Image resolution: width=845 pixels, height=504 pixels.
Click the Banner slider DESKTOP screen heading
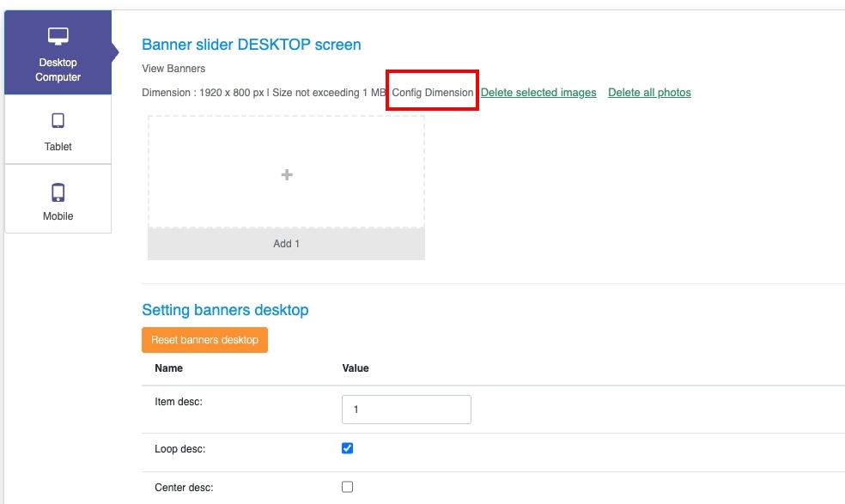251,45
